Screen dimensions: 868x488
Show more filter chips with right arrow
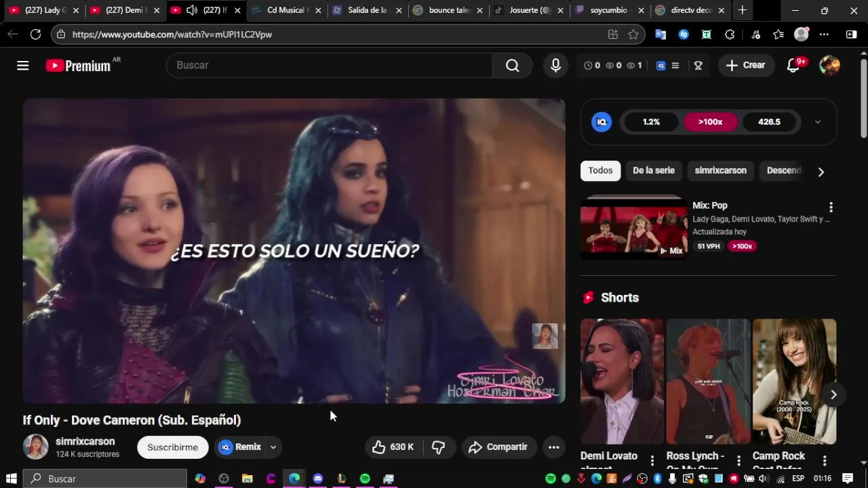pos(821,171)
